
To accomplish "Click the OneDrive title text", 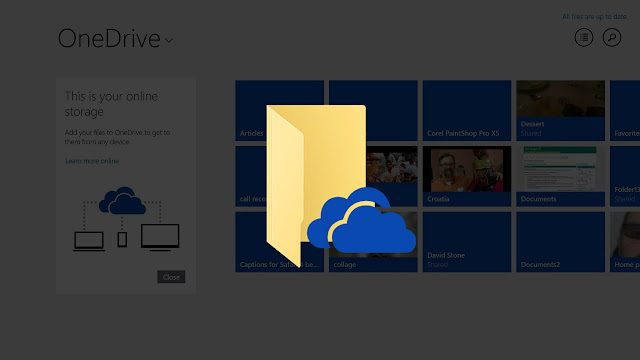I will click(109, 38).
